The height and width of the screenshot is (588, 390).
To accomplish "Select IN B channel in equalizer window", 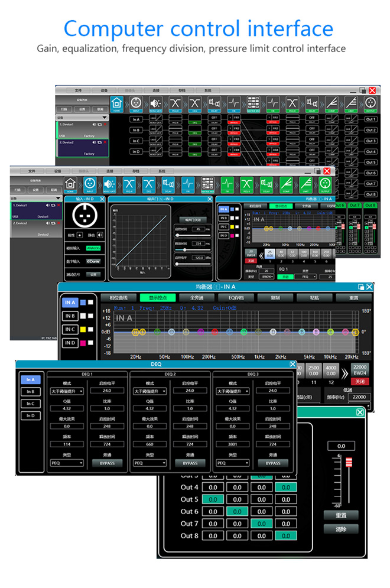I will click(x=70, y=316).
